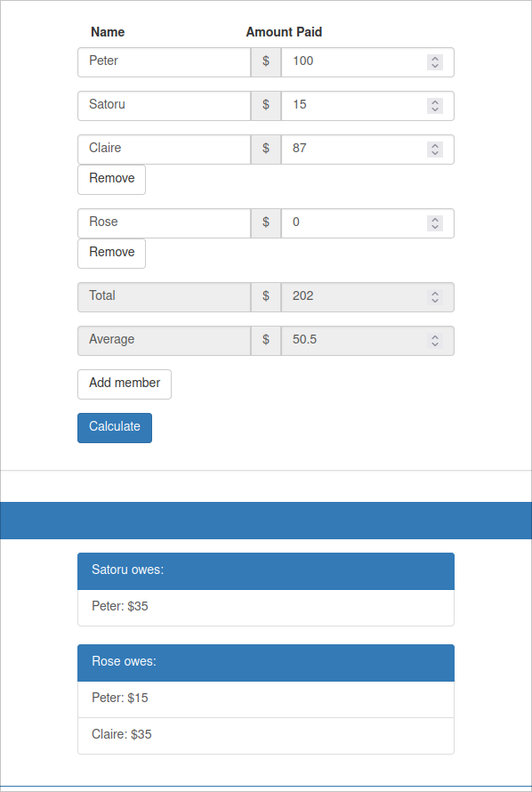Select the Rose name field
The width and height of the screenshot is (532, 792).
point(164,222)
